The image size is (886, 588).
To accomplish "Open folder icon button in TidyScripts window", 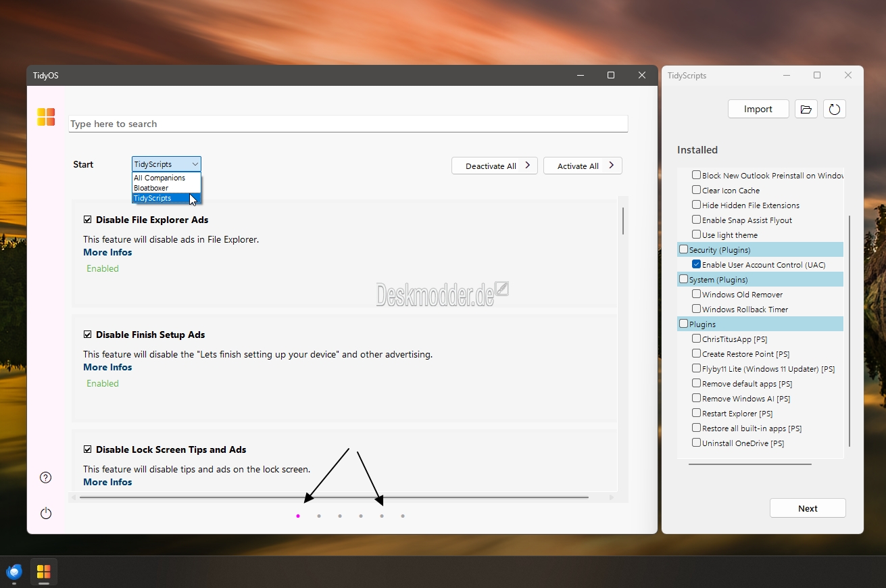I will [x=806, y=109].
